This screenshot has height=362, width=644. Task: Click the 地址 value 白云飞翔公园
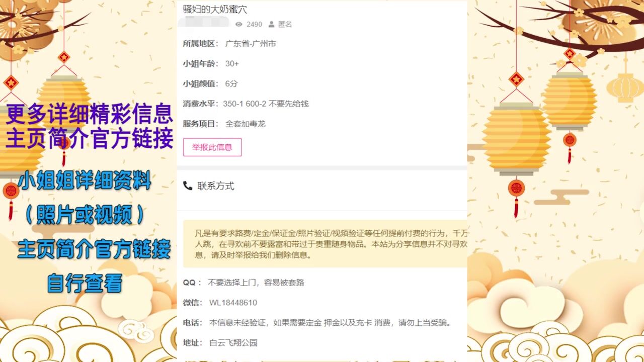pyautogui.click(x=233, y=343)
